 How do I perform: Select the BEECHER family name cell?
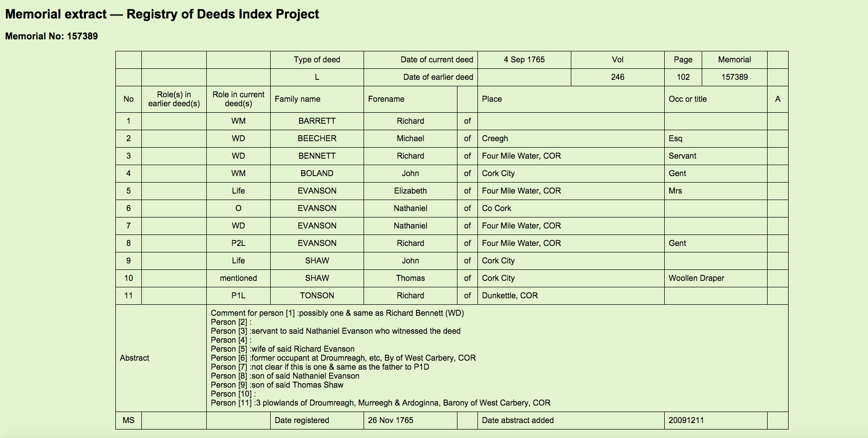point(317,138)
